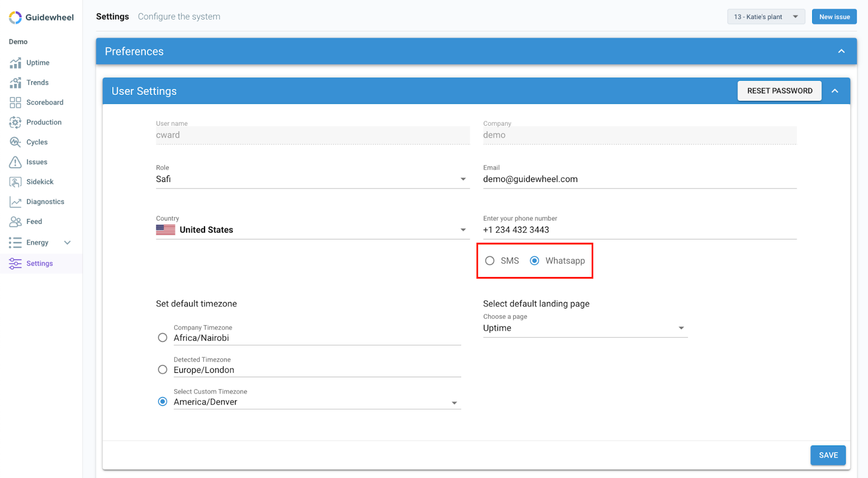Click the User Settings header title
This screenshot has height=478, width=868.
click(x=144, y=91)
